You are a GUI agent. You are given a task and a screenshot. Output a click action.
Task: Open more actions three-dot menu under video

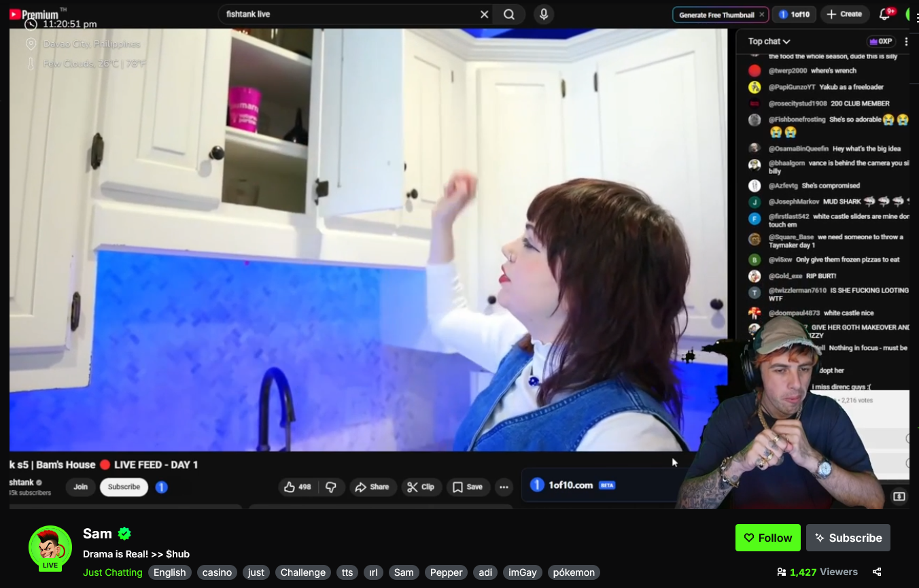pyautogui.click(x=504, y=487)
